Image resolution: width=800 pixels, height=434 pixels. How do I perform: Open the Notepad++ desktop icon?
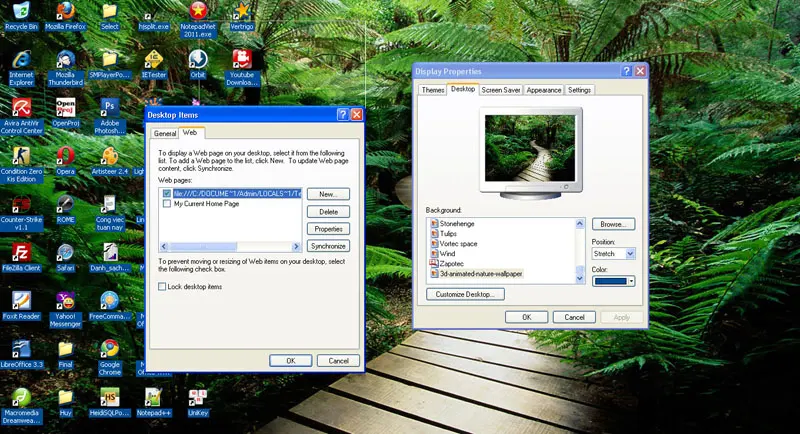[x=154, y=402]
